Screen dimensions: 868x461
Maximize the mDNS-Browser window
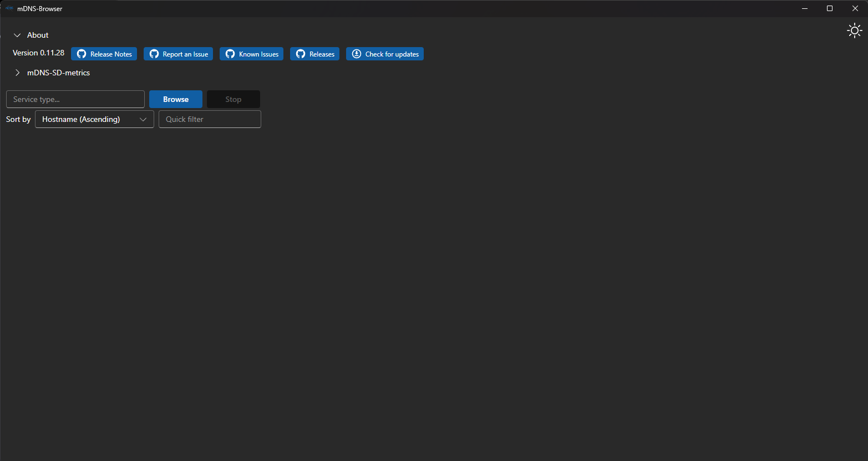(830, 8)
